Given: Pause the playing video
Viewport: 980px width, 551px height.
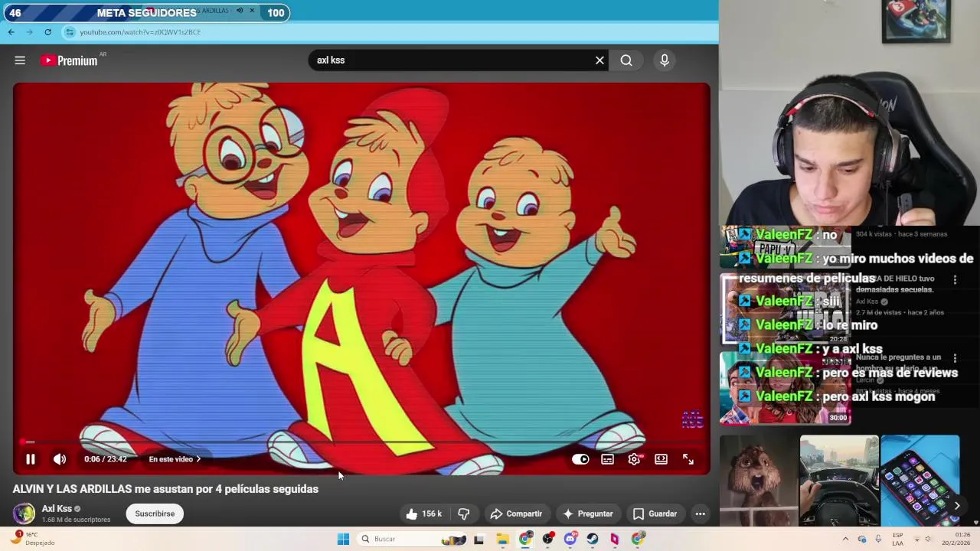Looking at the screenshot, I should [x=31, y=459].
